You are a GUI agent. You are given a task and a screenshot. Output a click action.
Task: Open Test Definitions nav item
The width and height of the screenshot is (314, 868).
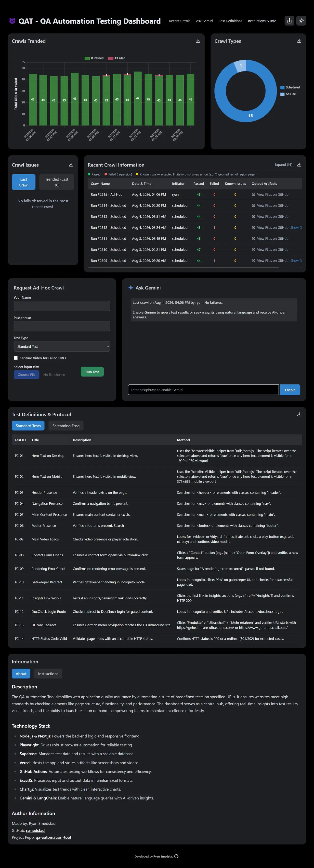(x=231, y=21)
